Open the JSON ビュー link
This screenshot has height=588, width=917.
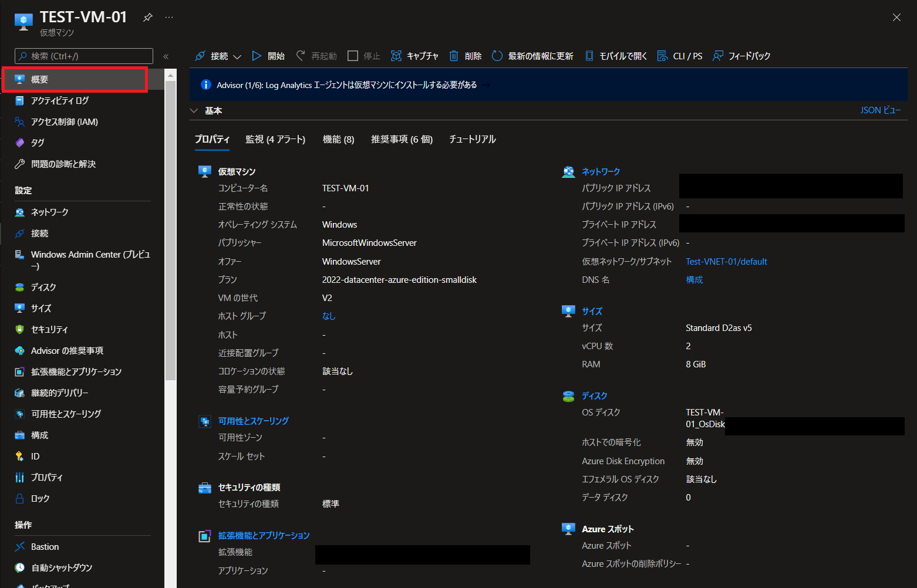coord(880,110)
